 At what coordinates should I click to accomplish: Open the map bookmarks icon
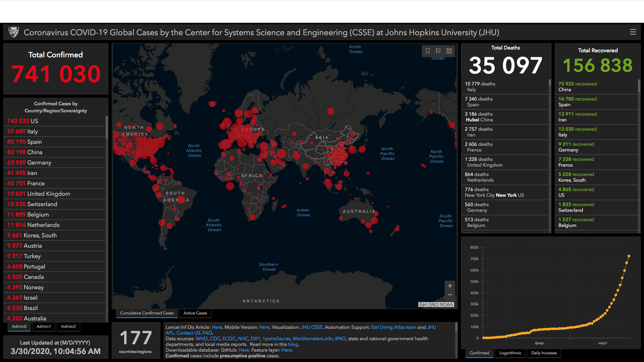click(x=428, y=51)
